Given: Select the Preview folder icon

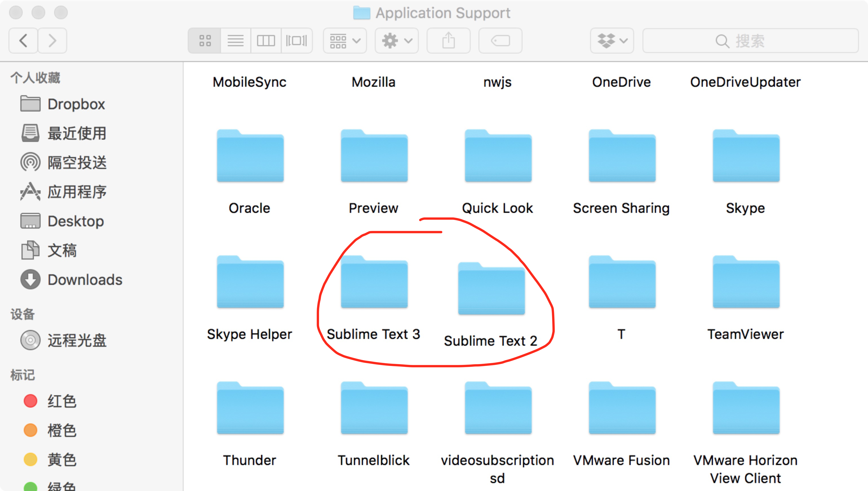Looking at the screenshot, I should pyautogui.click(x=374, y=156).
